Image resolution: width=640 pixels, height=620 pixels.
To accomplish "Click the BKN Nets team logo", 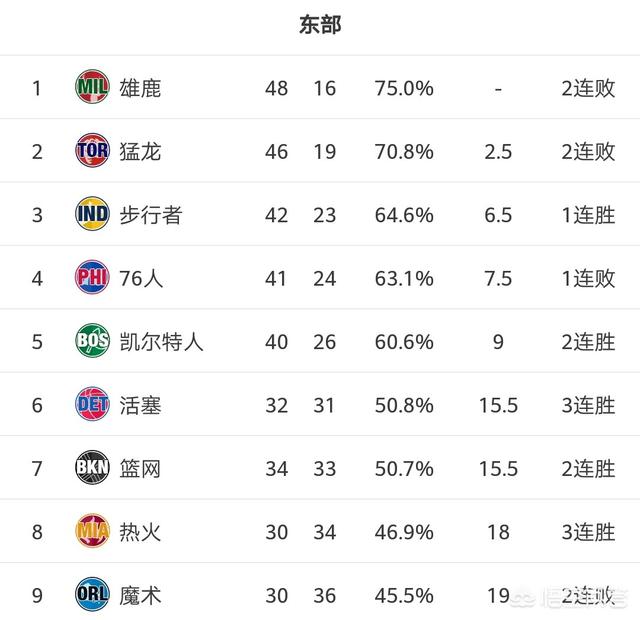I will tap(92, 468).
